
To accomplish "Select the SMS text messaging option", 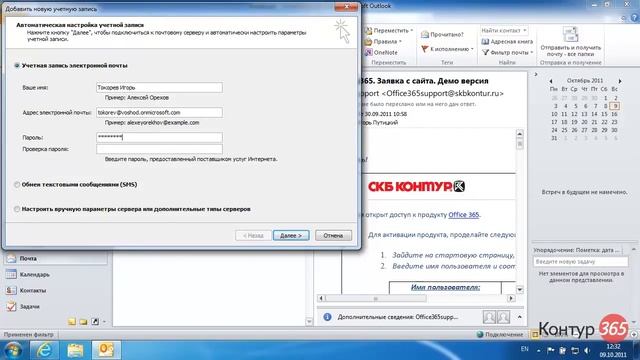I will 17,185.
